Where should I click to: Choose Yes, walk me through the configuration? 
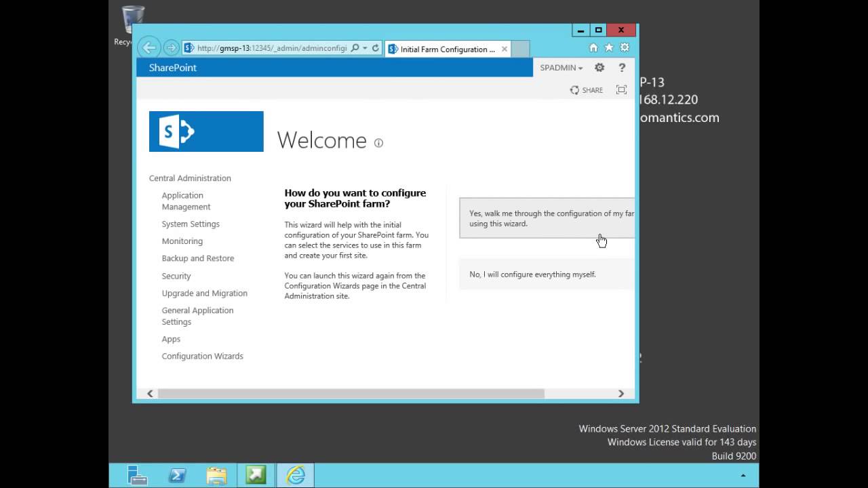pyautogui.click(x=547, y=218)
